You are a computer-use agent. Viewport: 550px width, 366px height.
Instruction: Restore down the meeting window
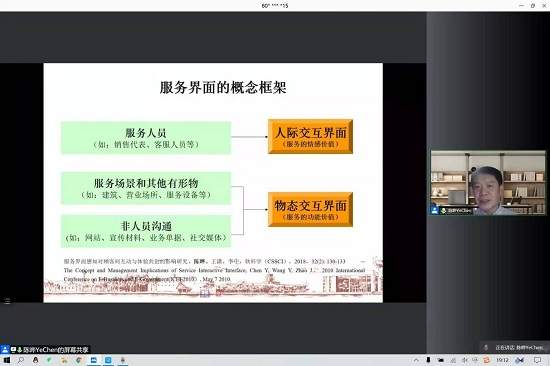[x=533, y=5]
